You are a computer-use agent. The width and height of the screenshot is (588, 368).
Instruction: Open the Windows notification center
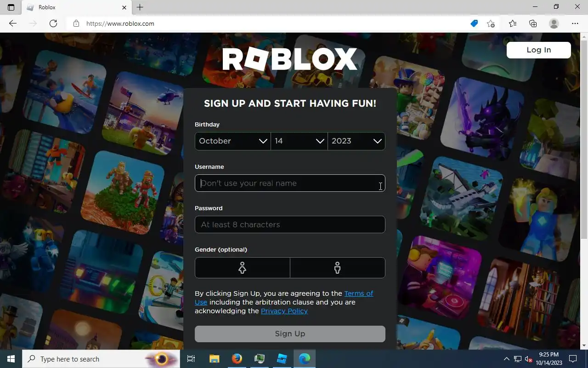pos(573,359)
